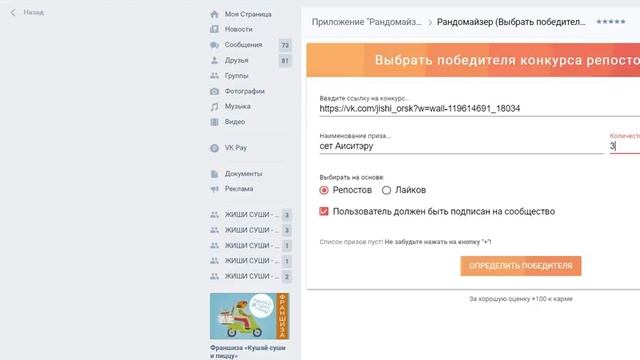Click the franchise ad scooter thumbnail
Screen dimensions: 640x360
click(249, 316)
